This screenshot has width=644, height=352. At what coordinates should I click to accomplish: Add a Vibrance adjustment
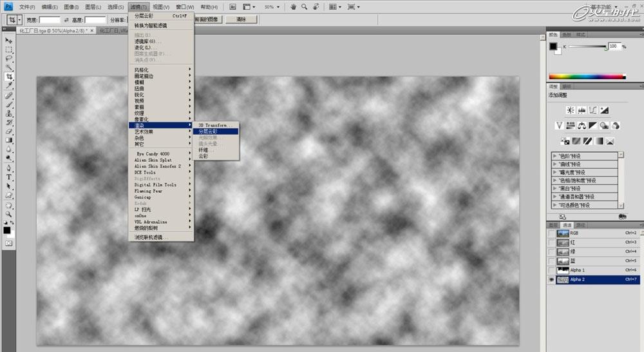click(x=559, y=126)
